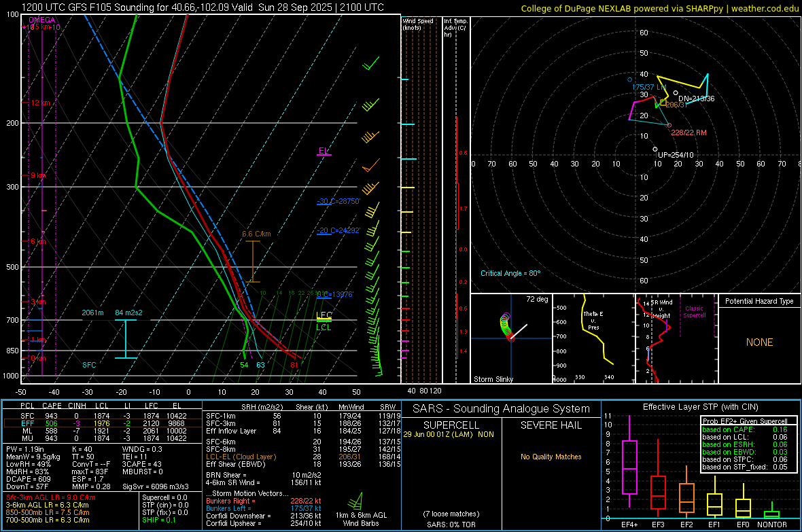802x532 pixels.
Task: Click the 84 m2s2 inflow layer value
Action: point(129,313)
